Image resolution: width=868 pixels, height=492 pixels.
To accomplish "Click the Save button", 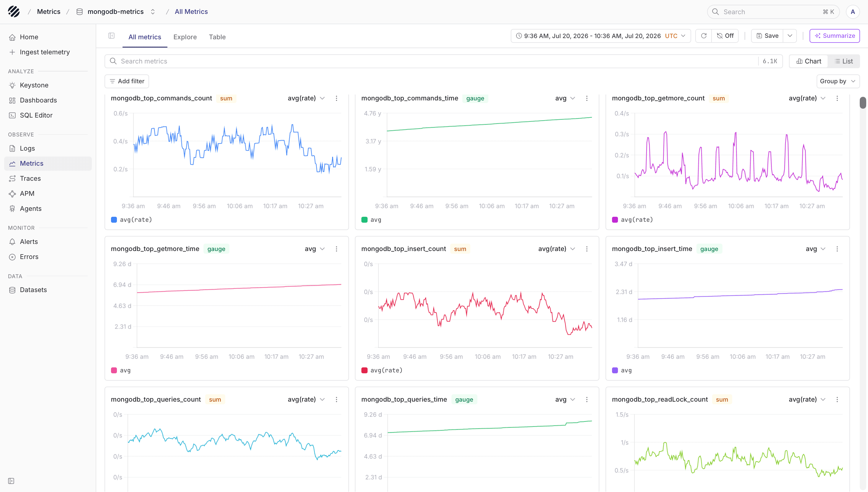I will click(767, 36).
